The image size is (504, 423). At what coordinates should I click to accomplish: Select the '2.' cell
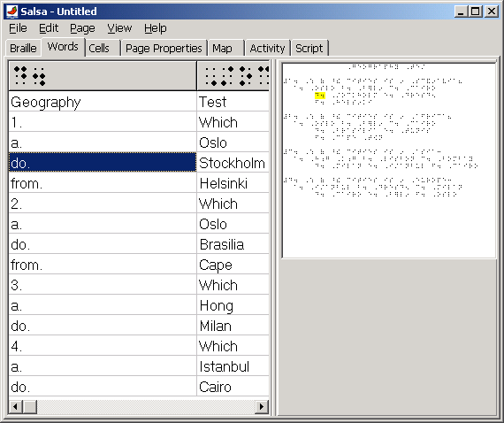pos(103,204)
